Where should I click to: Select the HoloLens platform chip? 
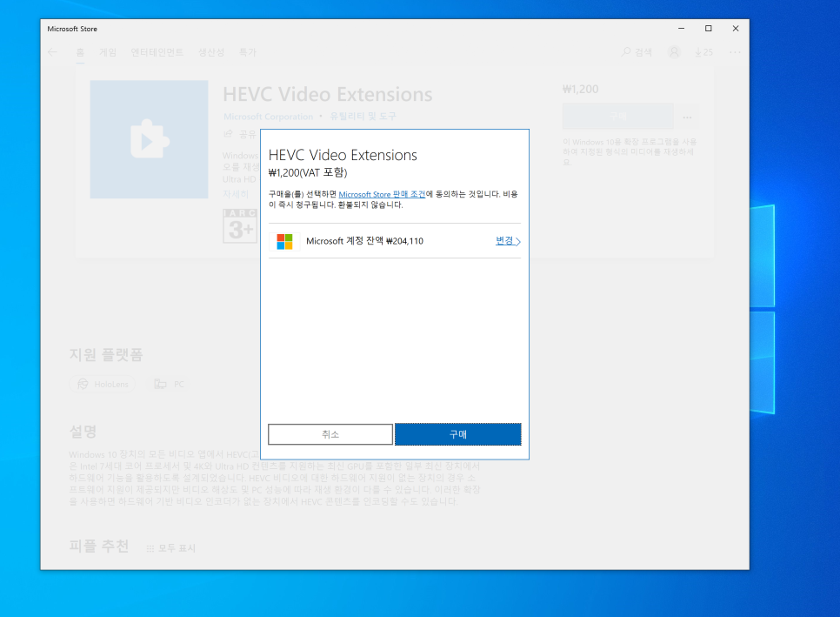pyautogui.click(x=103, y=384)
